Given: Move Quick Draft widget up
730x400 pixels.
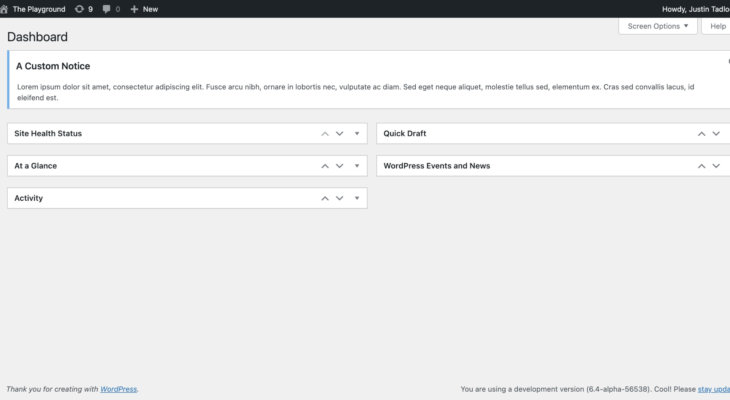Looking at the screenshot, I should pyautogui.click(x=701, y=133).
